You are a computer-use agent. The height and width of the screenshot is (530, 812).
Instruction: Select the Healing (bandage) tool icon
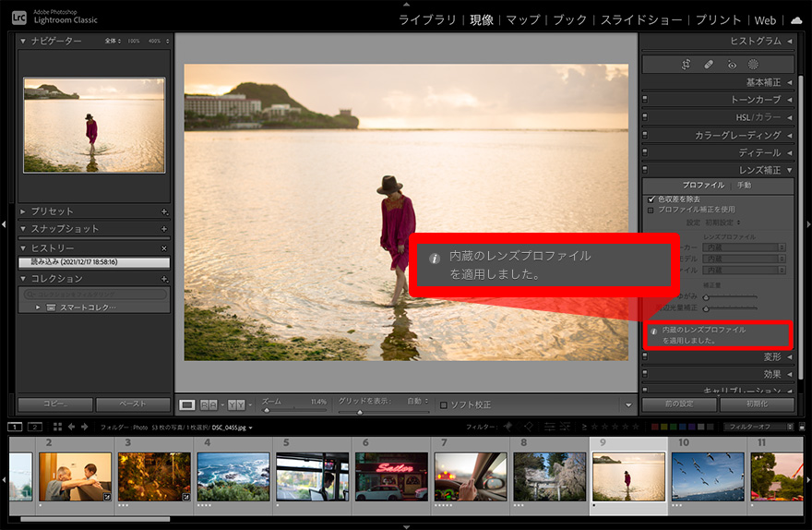[x=709, y=65]
